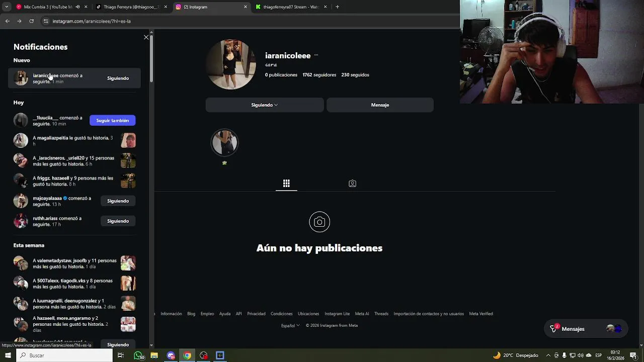Open iaranicoleee username in new notification
This screenshot has width=644, height=362.
click(x=45, y=75)
